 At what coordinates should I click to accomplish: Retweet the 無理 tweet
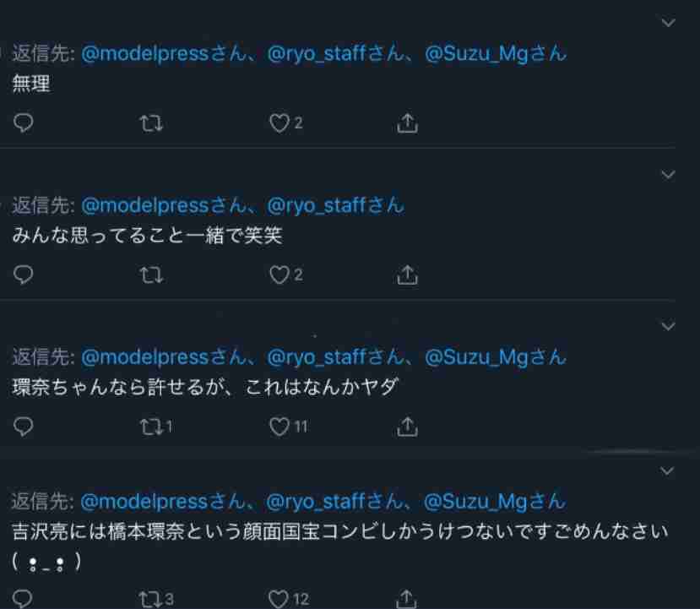click(x=151, y=123)
